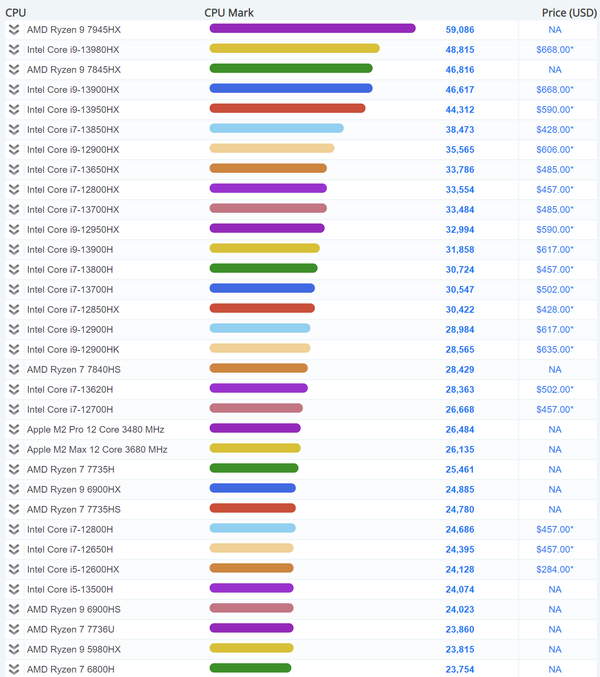Click double-chevron icon beside Intel Core i5-12600HX

coord(14,569)
